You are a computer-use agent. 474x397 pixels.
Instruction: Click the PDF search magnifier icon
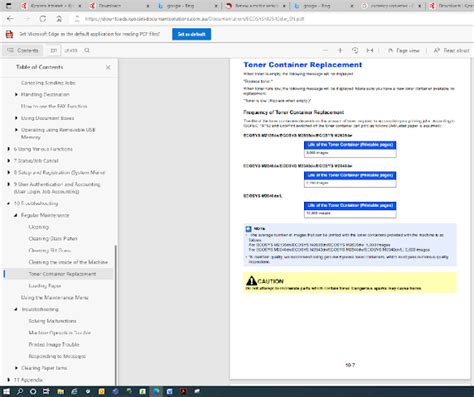coord(87,50)
